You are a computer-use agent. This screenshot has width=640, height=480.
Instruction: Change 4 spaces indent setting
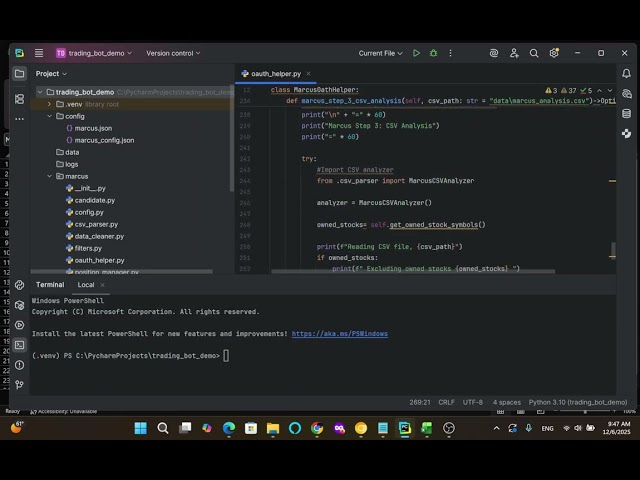507,402
